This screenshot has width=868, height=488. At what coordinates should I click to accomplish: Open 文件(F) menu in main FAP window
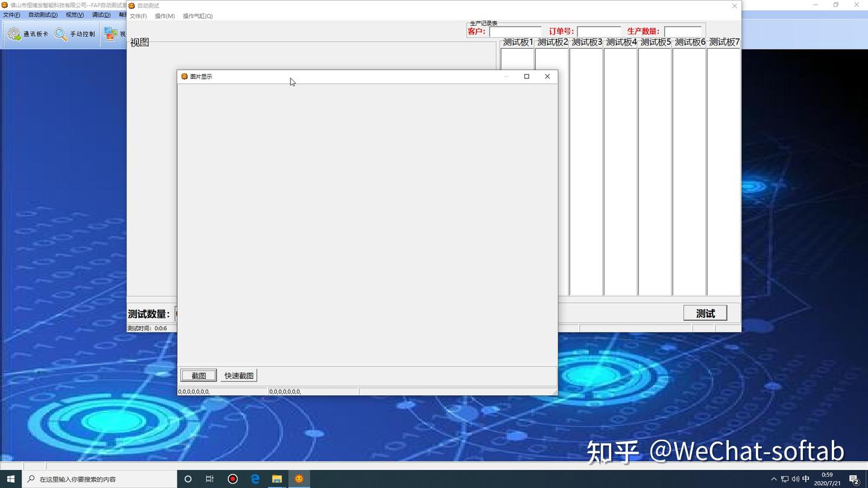coord(11,15)
